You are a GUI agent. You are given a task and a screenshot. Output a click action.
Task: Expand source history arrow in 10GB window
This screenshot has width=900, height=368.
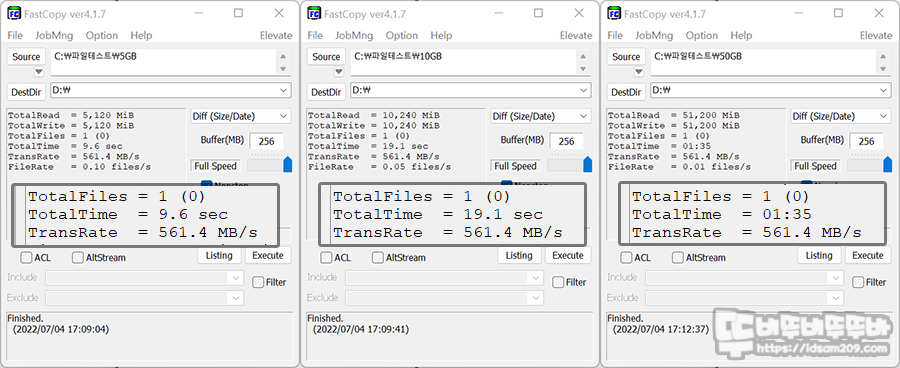pyautogui.click(x=339, y=72)
